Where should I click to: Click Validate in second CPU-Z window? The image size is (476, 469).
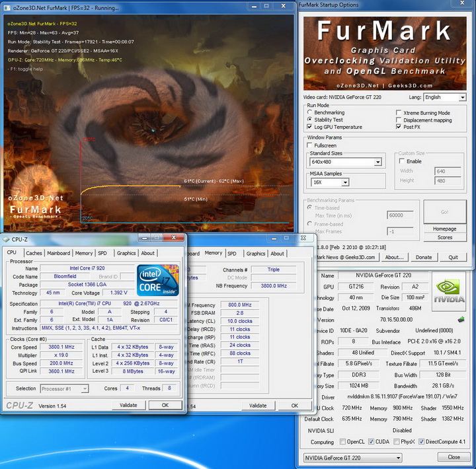click(x=258, y=406)
